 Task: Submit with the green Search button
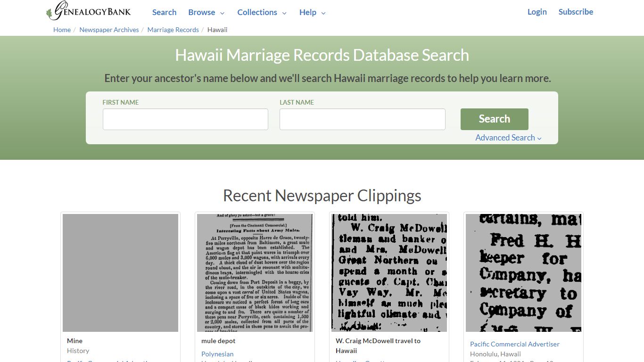pyautogui.click(x=494, y=119)
